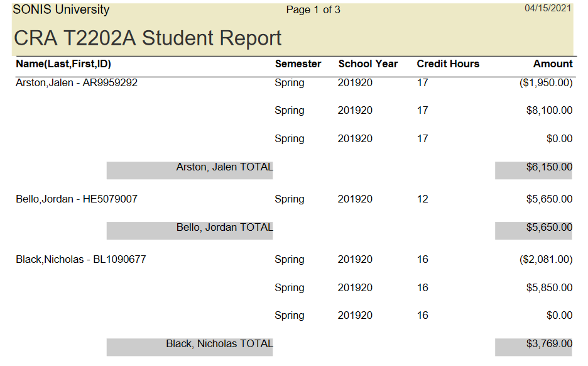Click the $3,769.00 total amount
The image size is (588, 366).
[549, 344]
